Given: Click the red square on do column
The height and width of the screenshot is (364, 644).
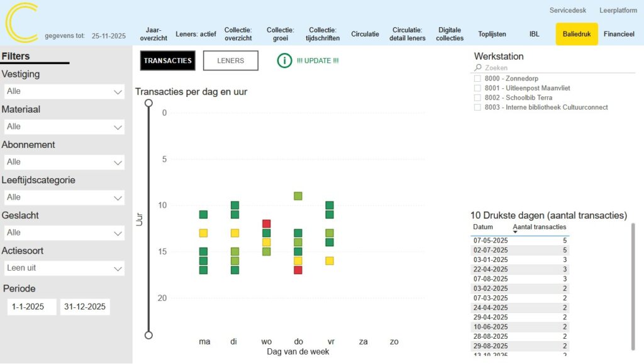Looking at the screenshot, I should pyautogui.click(x=298, y=270).
